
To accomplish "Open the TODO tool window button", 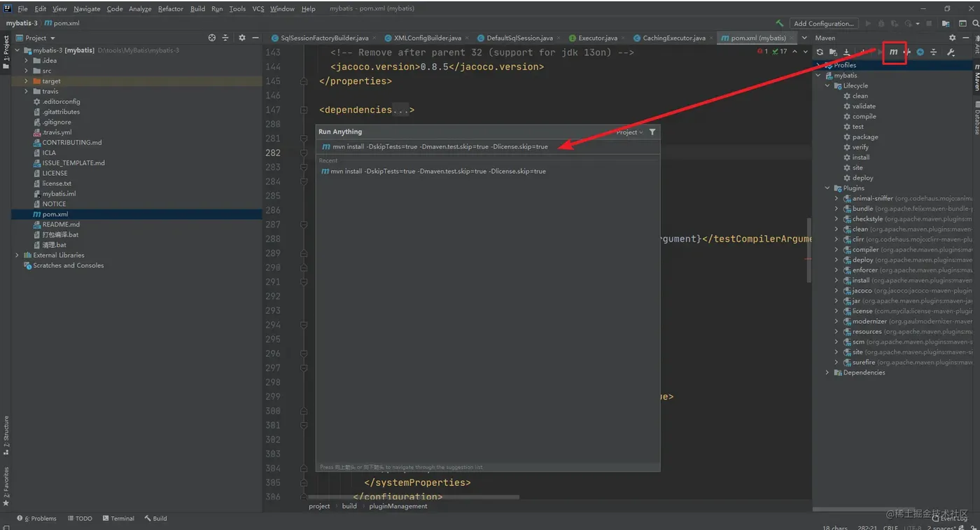I will click(80, 519).
